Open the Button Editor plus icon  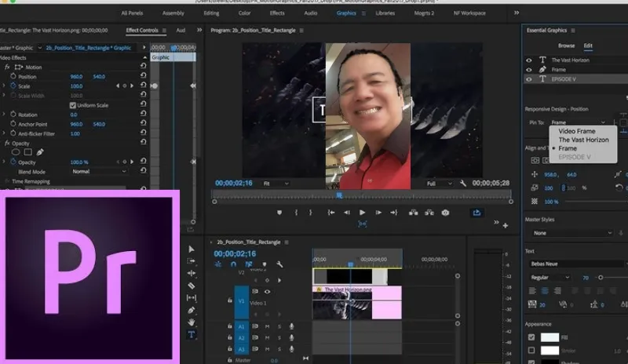point(506,226)
